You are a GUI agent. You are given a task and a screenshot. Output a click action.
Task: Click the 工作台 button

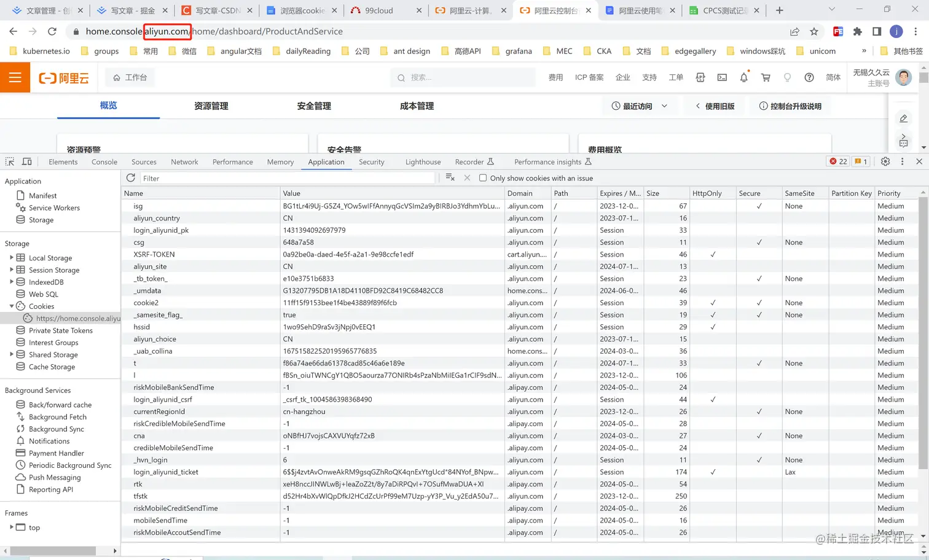coord(130,77)
